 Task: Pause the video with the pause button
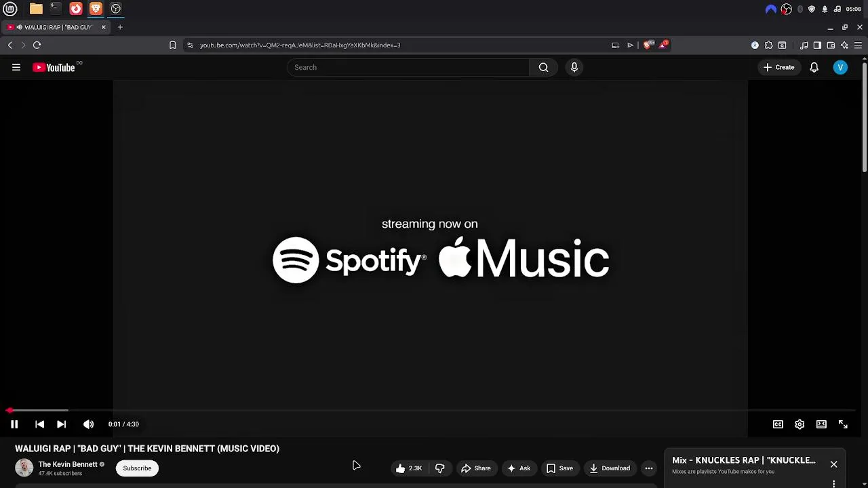(x=14, y=424)
